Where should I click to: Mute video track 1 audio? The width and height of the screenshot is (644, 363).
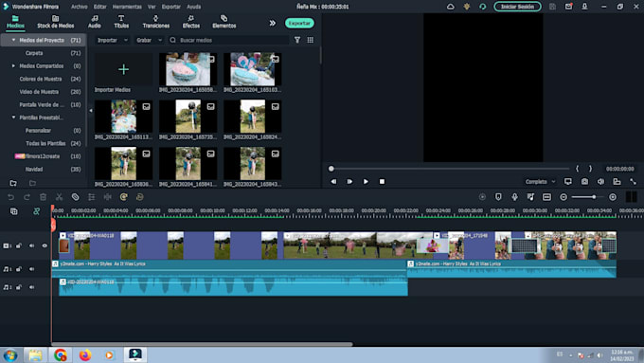pyautogui.click(x=31, y=245)
